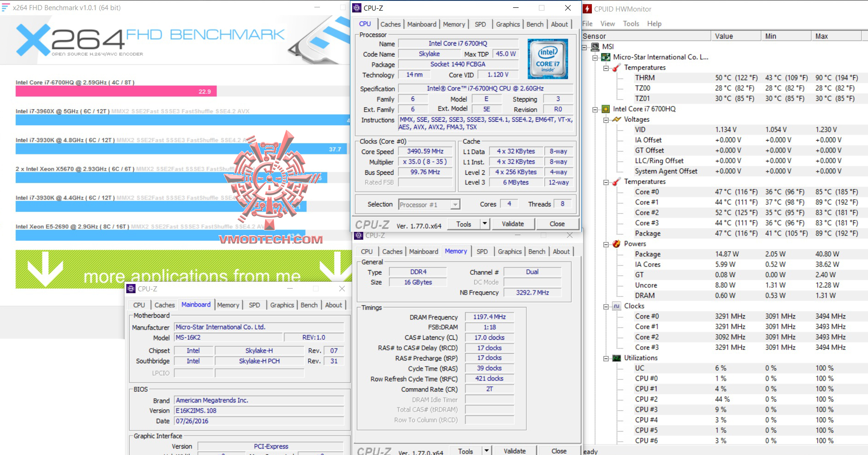The height and width of the screenshot is (455, 868).
Task: Click the Name field showing Intel Core i7 6700HQ
Action: [x=458, y=43]
